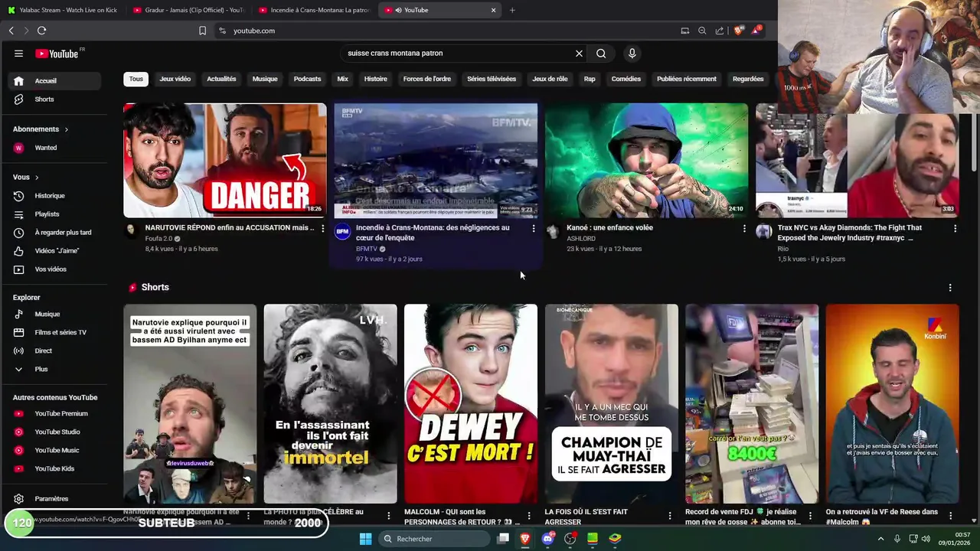
Task: Select the Jeux vidéo filter chip
Action: point(175,79)
